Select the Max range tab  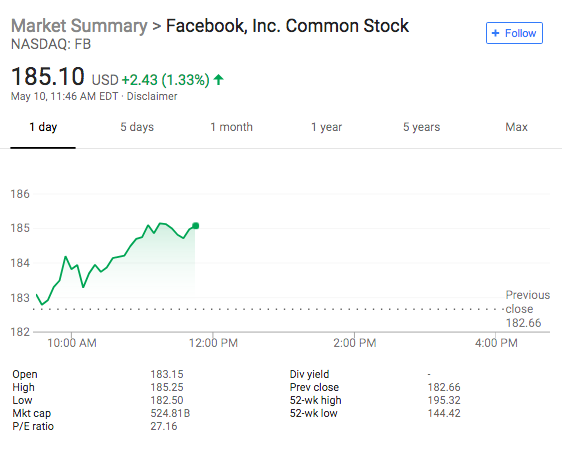coord(516,127)
